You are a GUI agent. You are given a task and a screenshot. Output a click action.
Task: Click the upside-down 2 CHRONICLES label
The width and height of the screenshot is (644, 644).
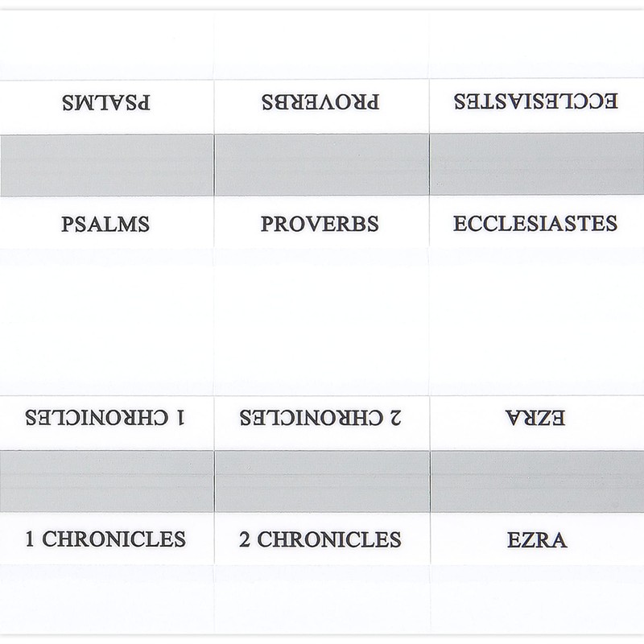pyautogui.click(x=320, y=419)
